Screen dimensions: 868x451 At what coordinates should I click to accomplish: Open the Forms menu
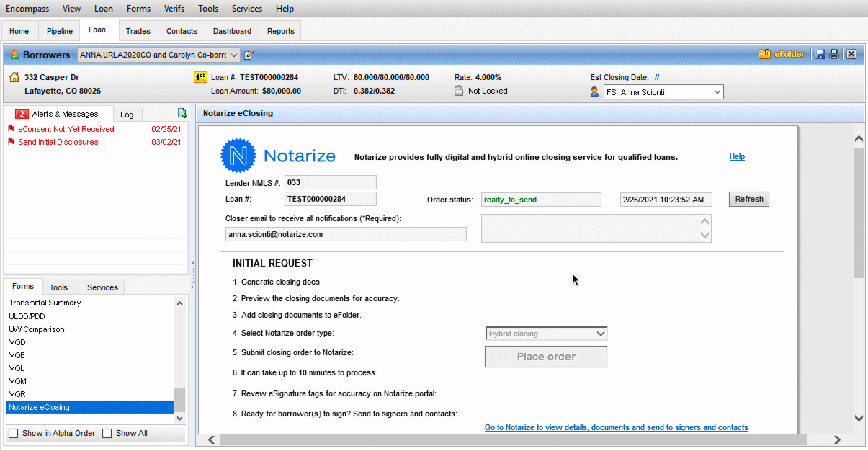point(139,9)
